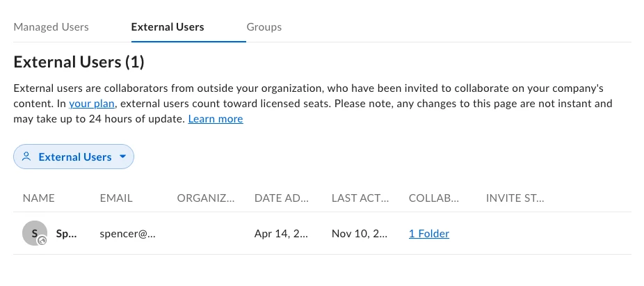This screenshot has width=644, height=286.
Task: Sort by the NAME column header
Action: 39,198
